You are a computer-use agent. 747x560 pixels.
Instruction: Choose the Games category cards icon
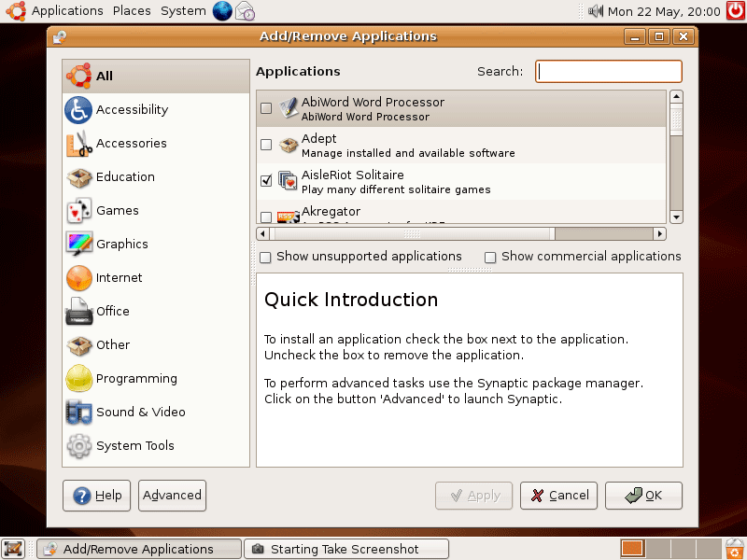tap(78, 211)
